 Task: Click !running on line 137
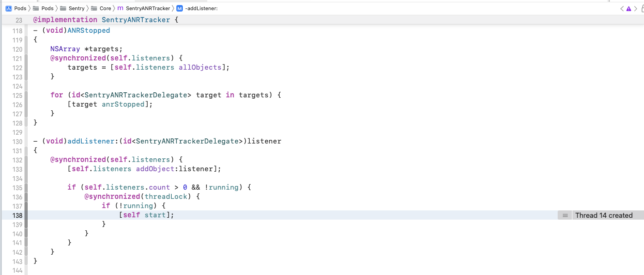(136, 206)
